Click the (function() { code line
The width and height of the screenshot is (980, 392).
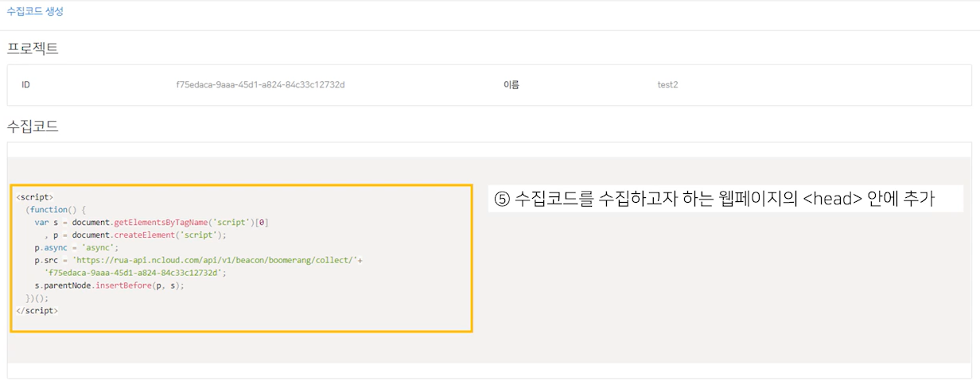[55, 209]
